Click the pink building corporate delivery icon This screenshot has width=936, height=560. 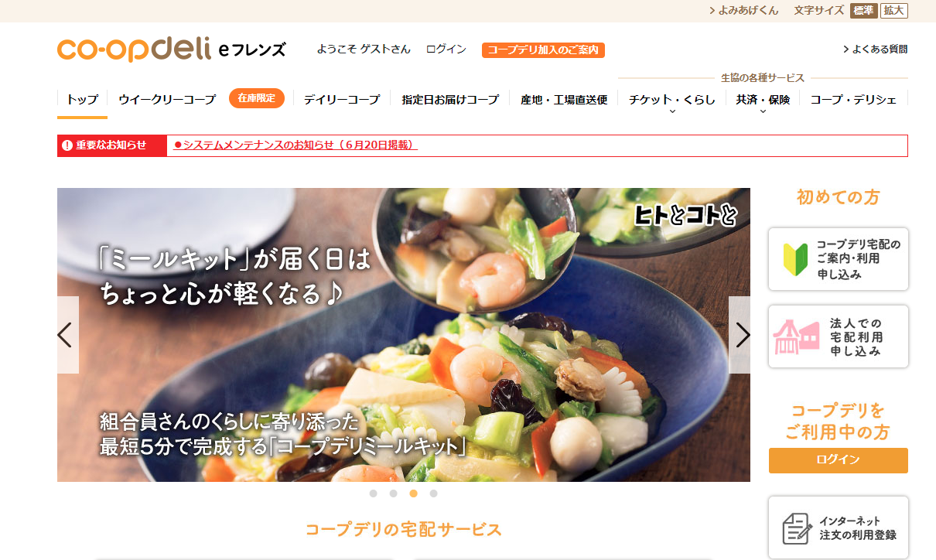[x=796, y=336]
